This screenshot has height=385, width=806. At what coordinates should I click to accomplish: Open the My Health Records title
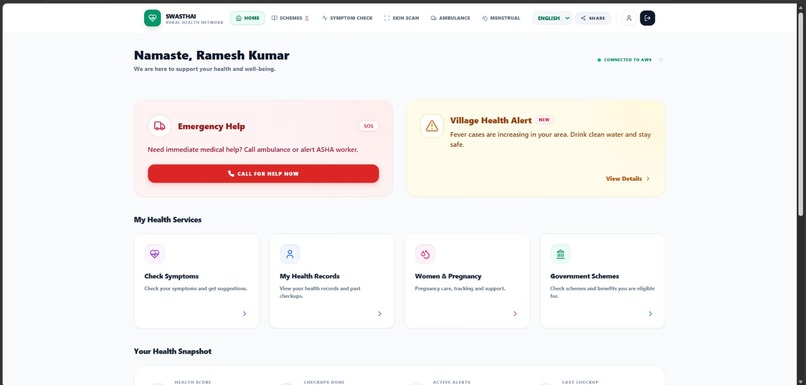[x=309, y=276]
